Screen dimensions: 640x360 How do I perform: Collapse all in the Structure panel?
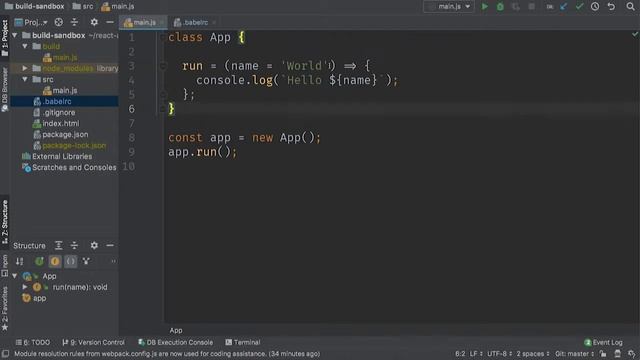(74, 245)
